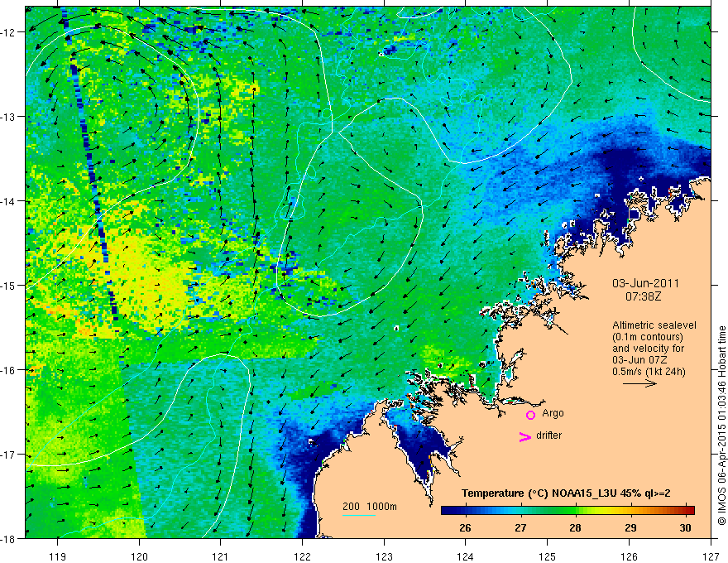Image resolution: width=728 pixels, height=563 pixels.
Task: Click latitude axis label -16
Action: (8, 370)
